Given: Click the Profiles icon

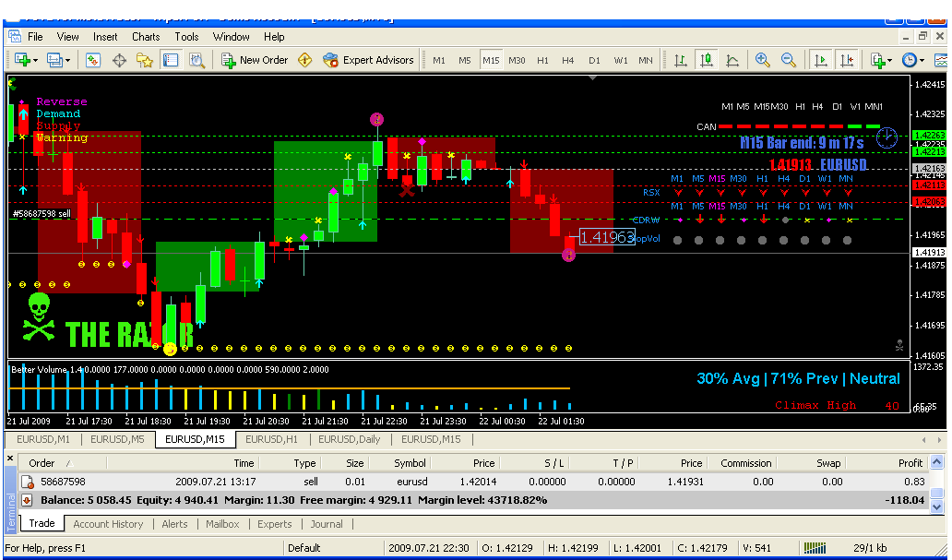Looking at the screenshot, I should [x=54, y=60].
